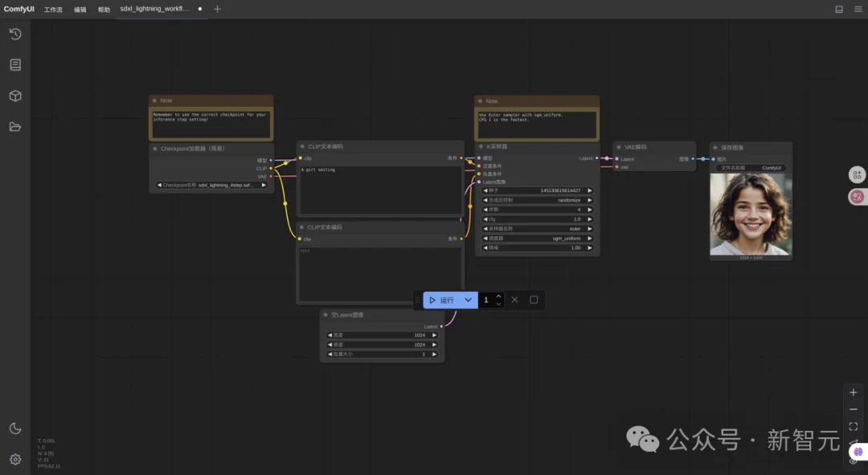Viewport: 868px width, 475px height.
Task: Switch to sdxl_lightning_workfl... tab
Action: pos(154,9)
